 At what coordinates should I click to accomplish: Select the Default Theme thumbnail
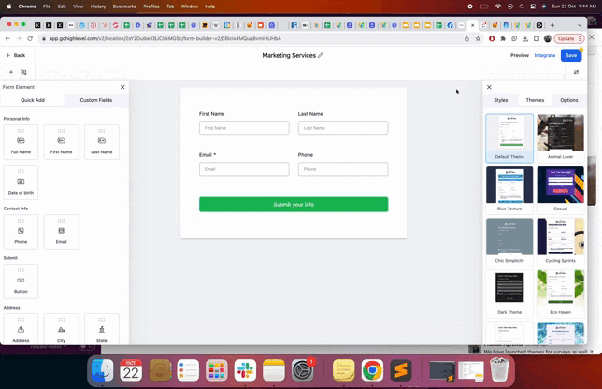pyautogui.click(x=509, y=138)
